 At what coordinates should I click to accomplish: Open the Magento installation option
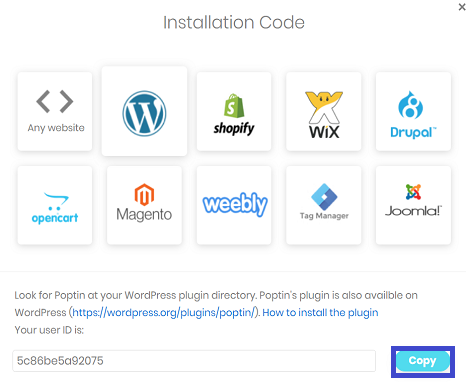[144, 205]
